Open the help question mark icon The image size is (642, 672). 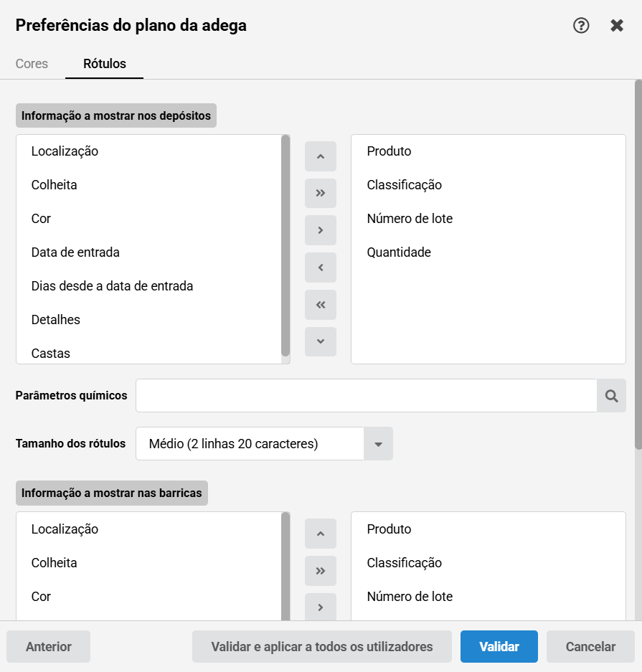point(581,25)
